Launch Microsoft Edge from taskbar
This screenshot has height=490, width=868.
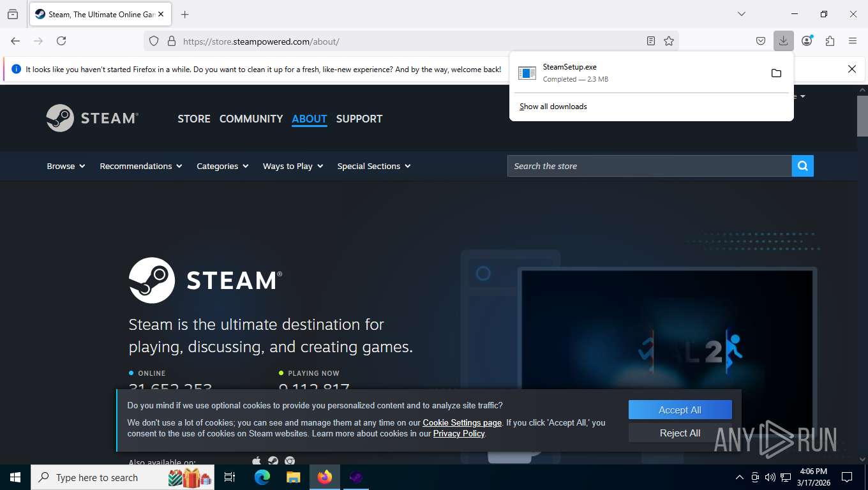pyautogui.click(x=262, y=477)
